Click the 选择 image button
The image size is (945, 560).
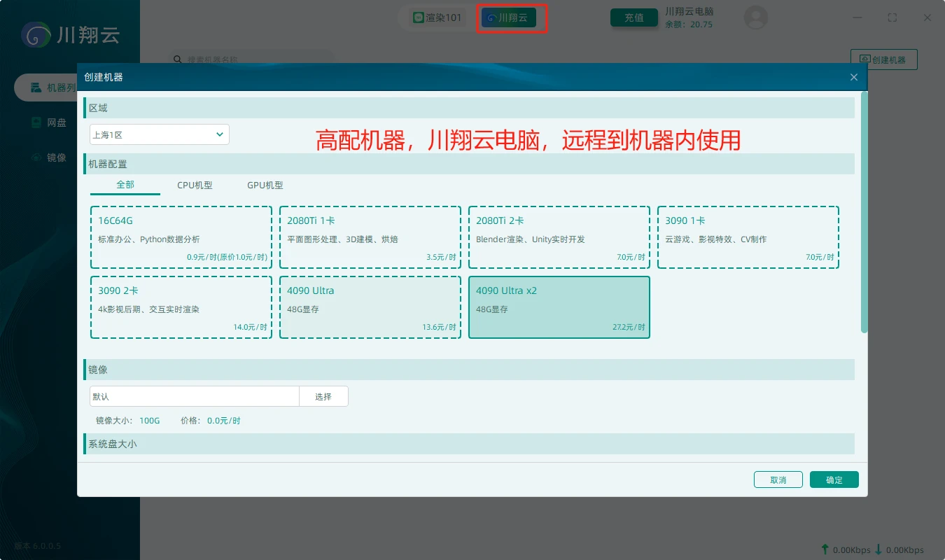[x=323, y=396]
